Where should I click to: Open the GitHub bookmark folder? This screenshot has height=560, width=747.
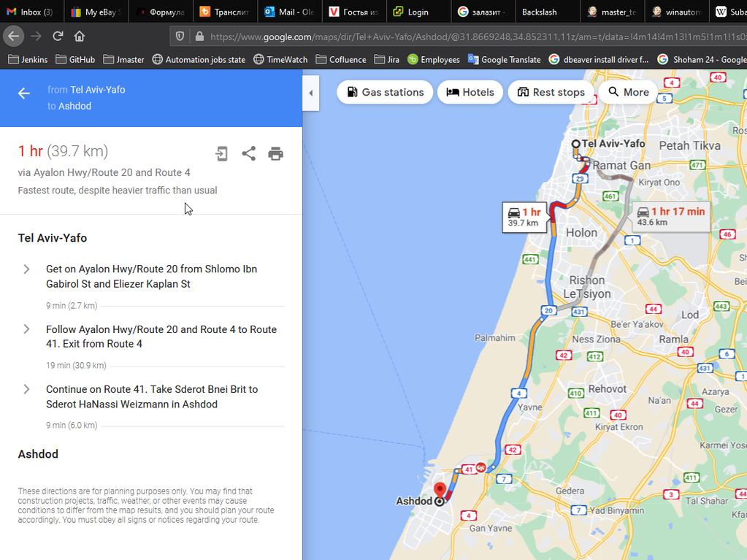75,60
